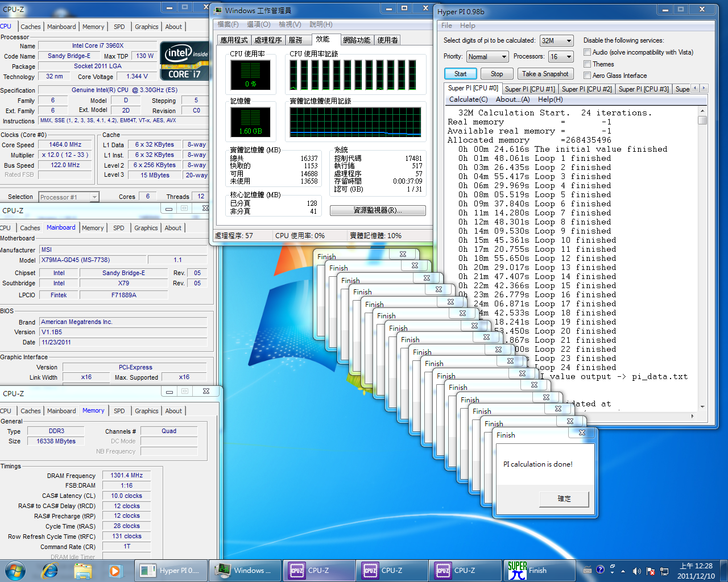Click the Start button in Hyper PI
The width and height of the screenshot is (728, 582).
[x=460, y=74]
